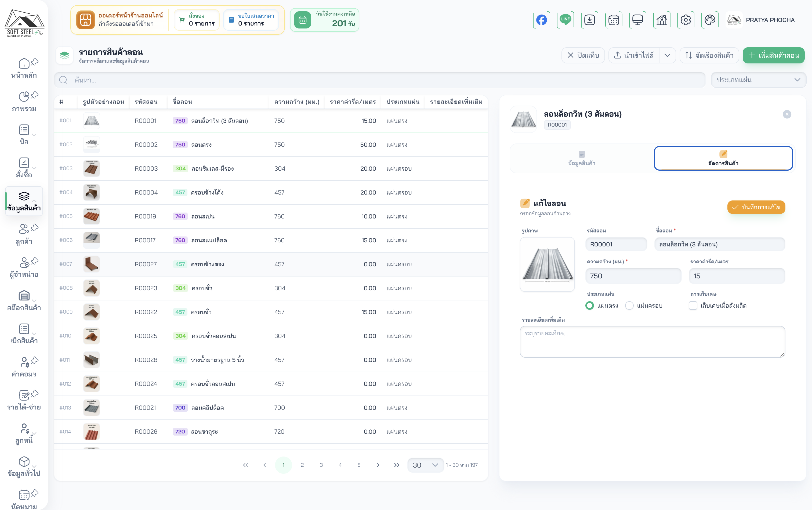The width and height of the screenshot is (812, 510).
Task: Open the monitor display icon
Action: (x=637, y=20)
